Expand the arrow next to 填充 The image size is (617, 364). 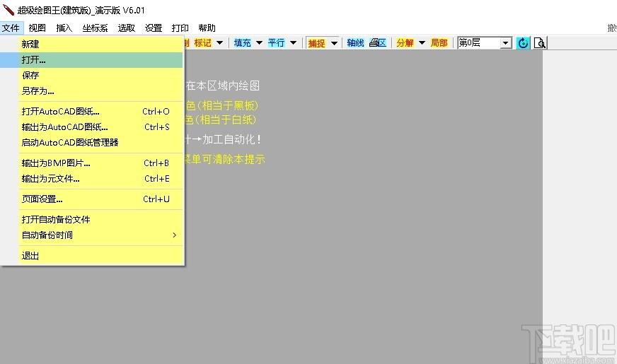click(259, 43)
